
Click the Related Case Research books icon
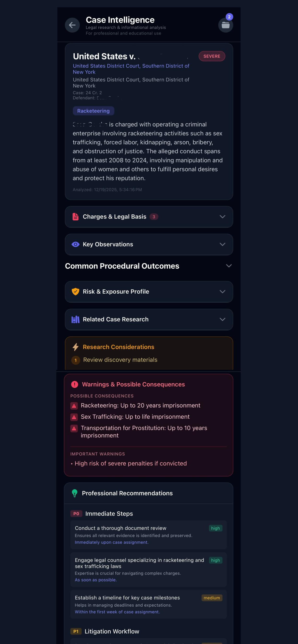tap(75, 320)
